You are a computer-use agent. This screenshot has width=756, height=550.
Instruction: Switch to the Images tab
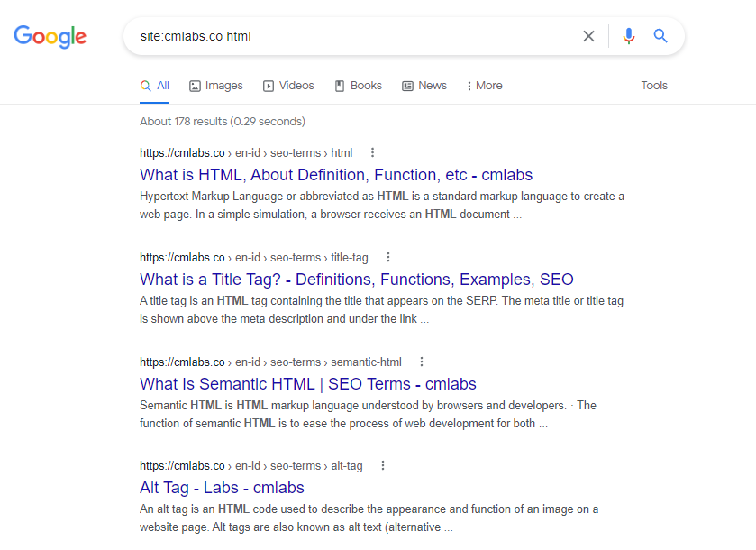(216, 86)
